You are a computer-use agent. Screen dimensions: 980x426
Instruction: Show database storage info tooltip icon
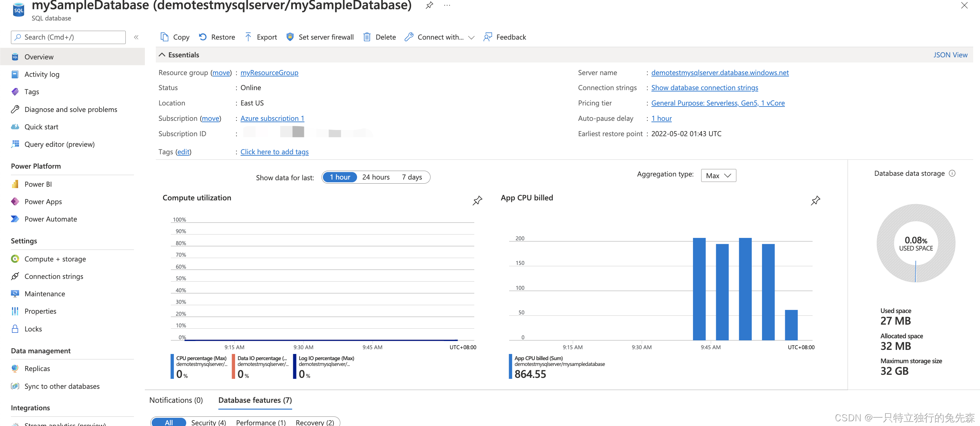pos(952,173)
